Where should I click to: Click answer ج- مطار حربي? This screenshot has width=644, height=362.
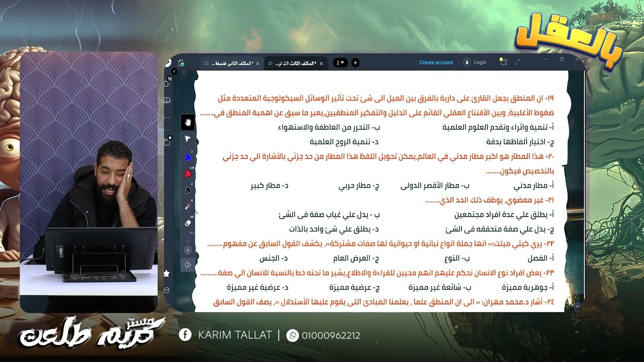pyautogui.click(x=359, y=186)
